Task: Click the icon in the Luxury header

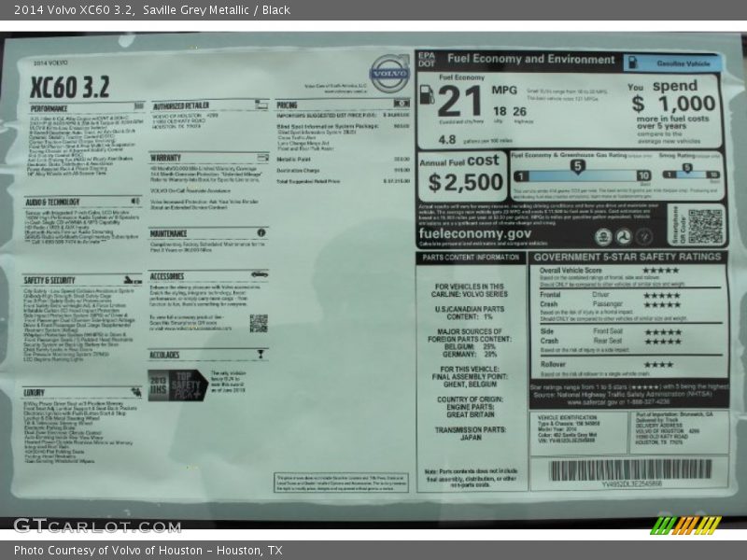Action: click(x=136, y=392)
